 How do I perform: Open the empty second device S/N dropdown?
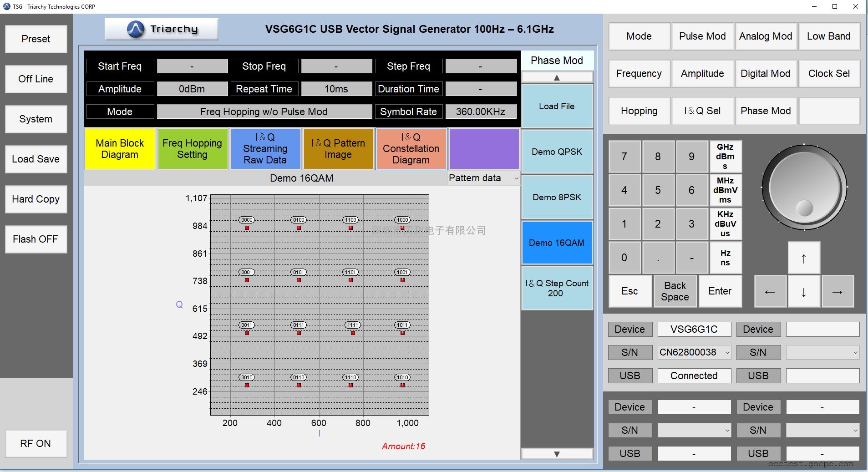coord(822,352)
